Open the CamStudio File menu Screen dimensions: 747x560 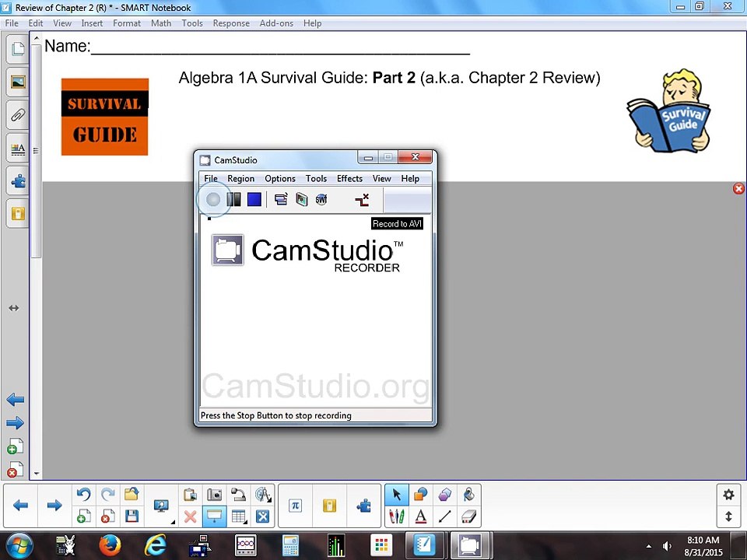[211, 179]
